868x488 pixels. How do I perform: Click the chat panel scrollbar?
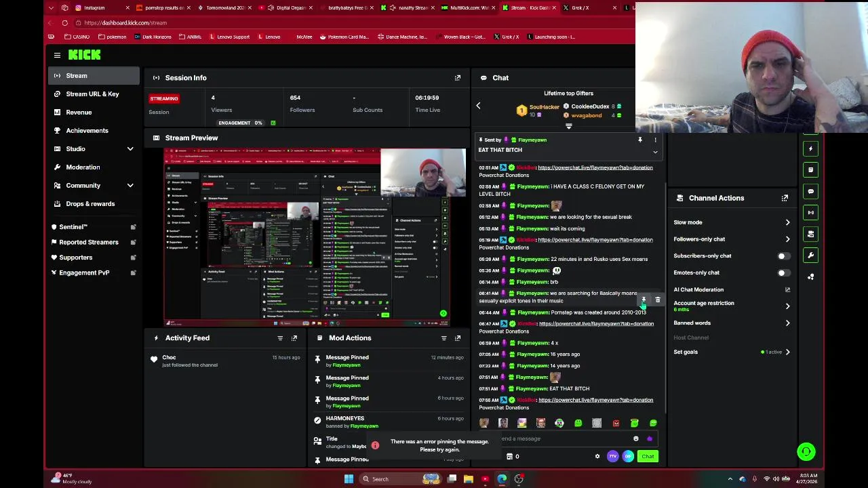coord(665,298)
